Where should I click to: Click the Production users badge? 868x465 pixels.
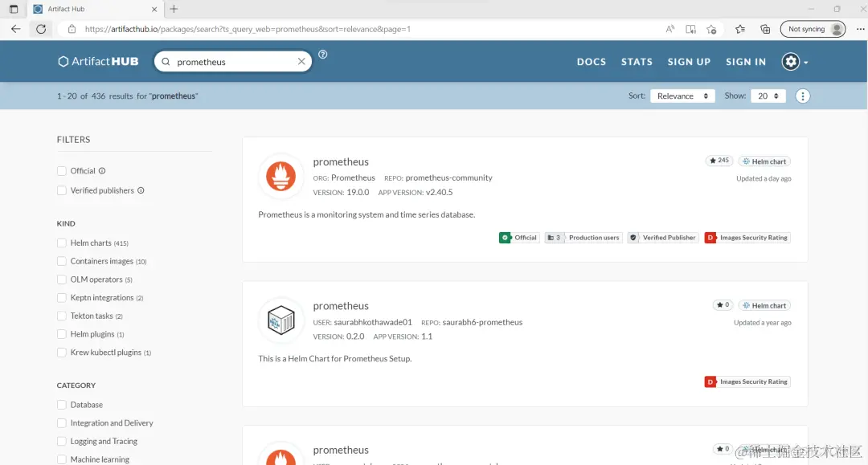pyautogui.click(x=583, y=238)
